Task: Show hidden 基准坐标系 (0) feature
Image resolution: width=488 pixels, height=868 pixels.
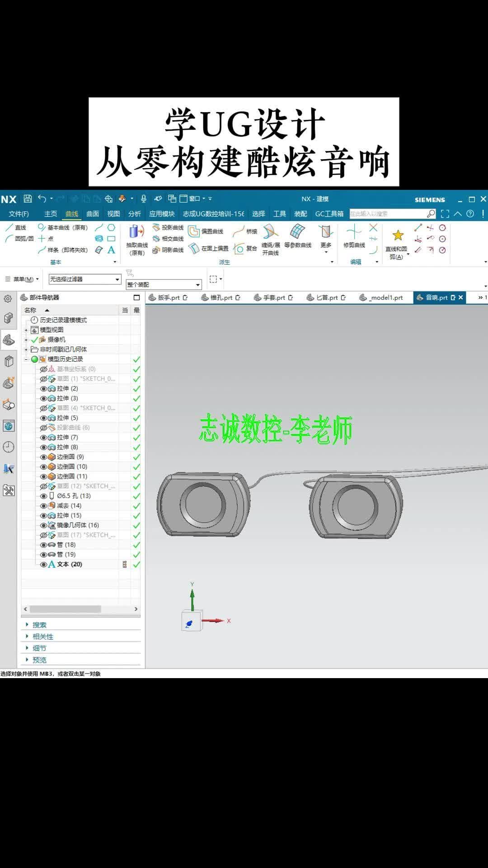Action: coord(44,369)
